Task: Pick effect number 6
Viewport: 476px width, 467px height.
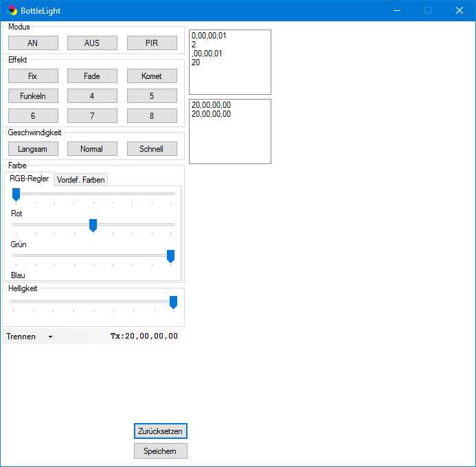Action: [33, 115]
